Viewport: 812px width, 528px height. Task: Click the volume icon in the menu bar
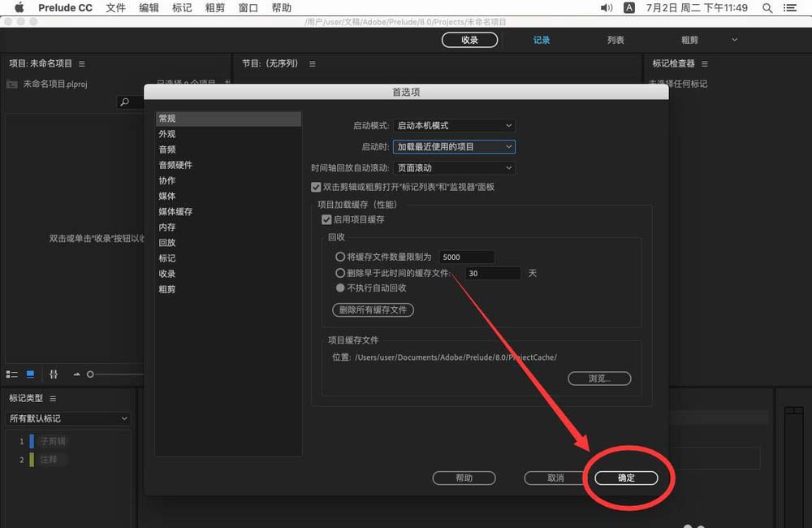(605, 8)
